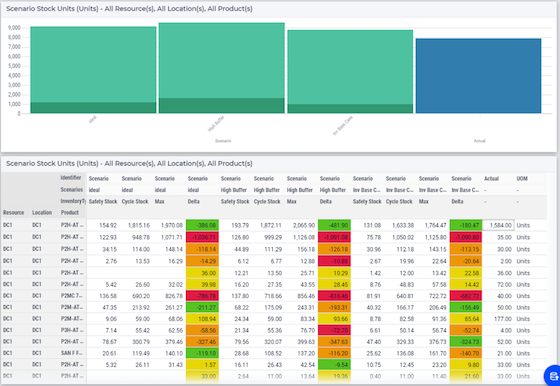Select the Location column header
The width and height of the screenshot is (560, 386).
pyautogui.click(x=42, y=213)
